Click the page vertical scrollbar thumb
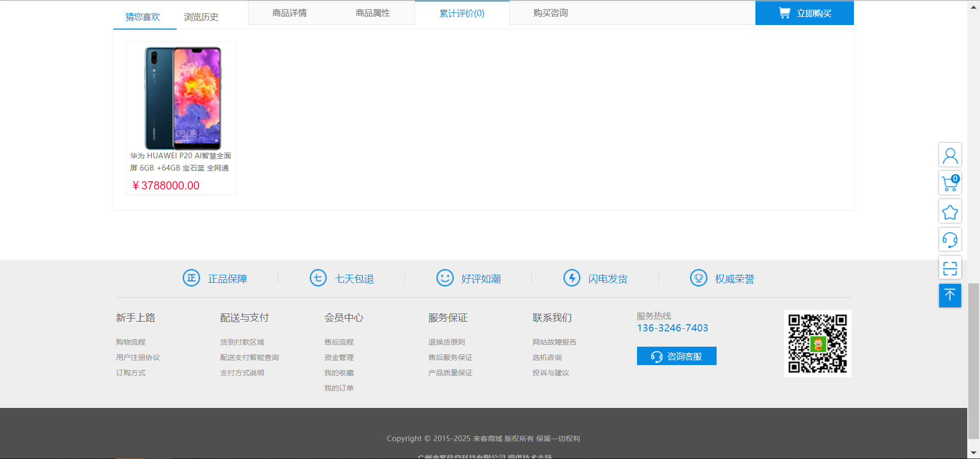The width and height of the screenshot is (980, 459). 974,361
